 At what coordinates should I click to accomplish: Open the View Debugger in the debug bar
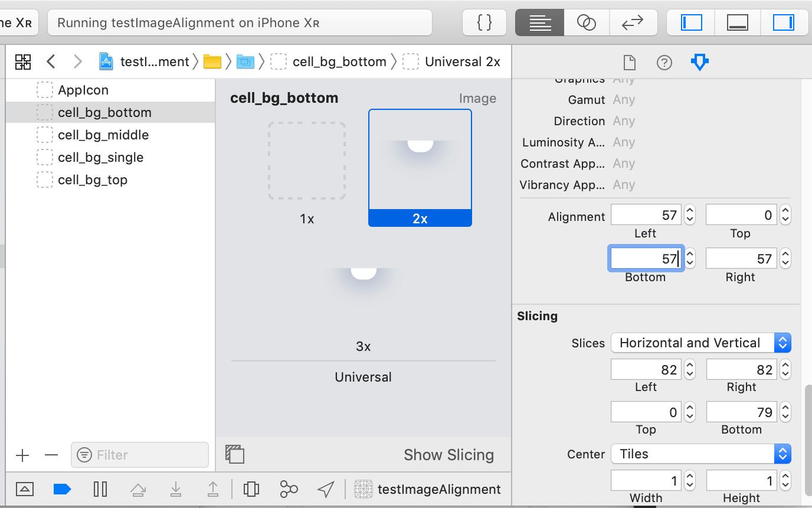pos(252,489)
